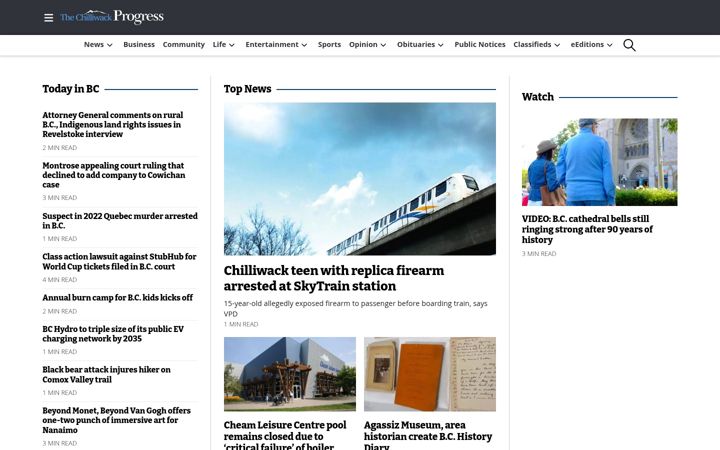Expand the Entertainment dropdown chevron
720x450 pixels.
pyautogui.click(x=304, y=45)
